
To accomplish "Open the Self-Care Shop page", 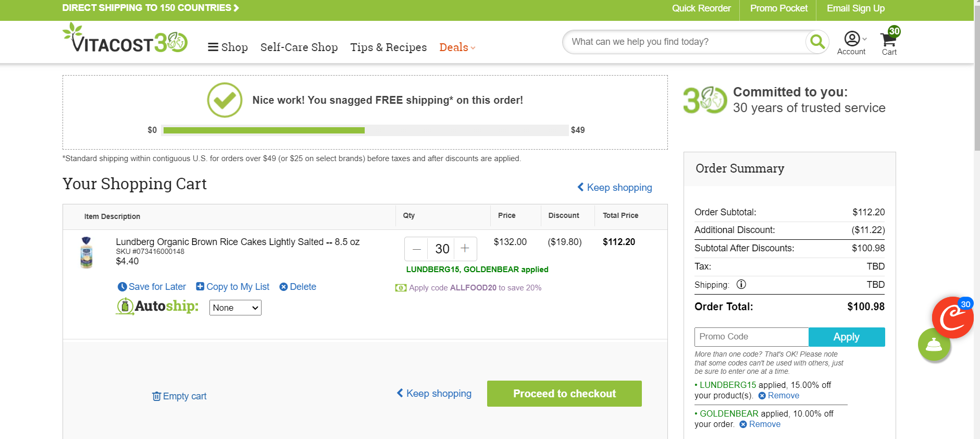I will (299, 47).
